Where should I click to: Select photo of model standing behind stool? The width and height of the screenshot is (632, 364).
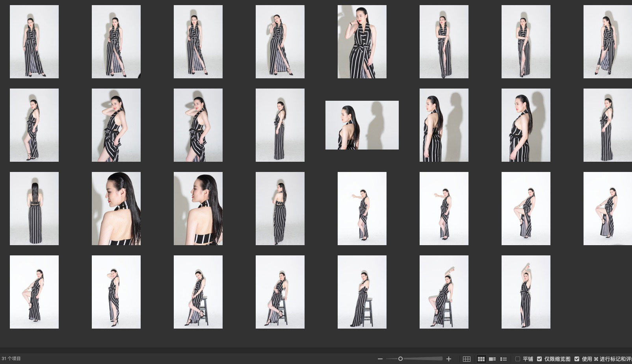[362, 292]
